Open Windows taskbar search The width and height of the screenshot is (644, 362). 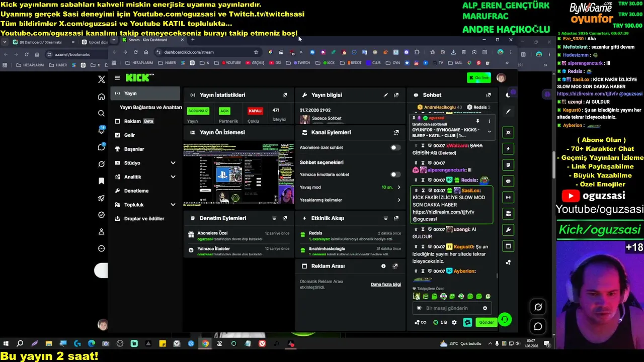click(x=20, y=344)
